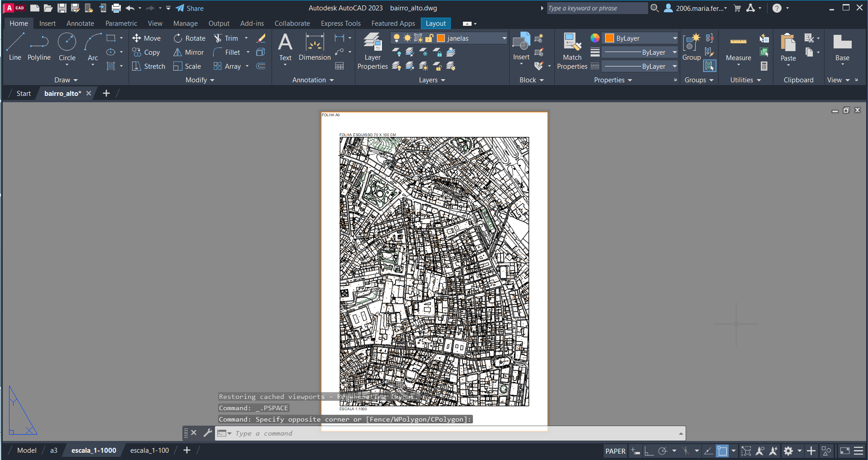
Task: Click the Mirror tool icon
Action: (178, 52)
